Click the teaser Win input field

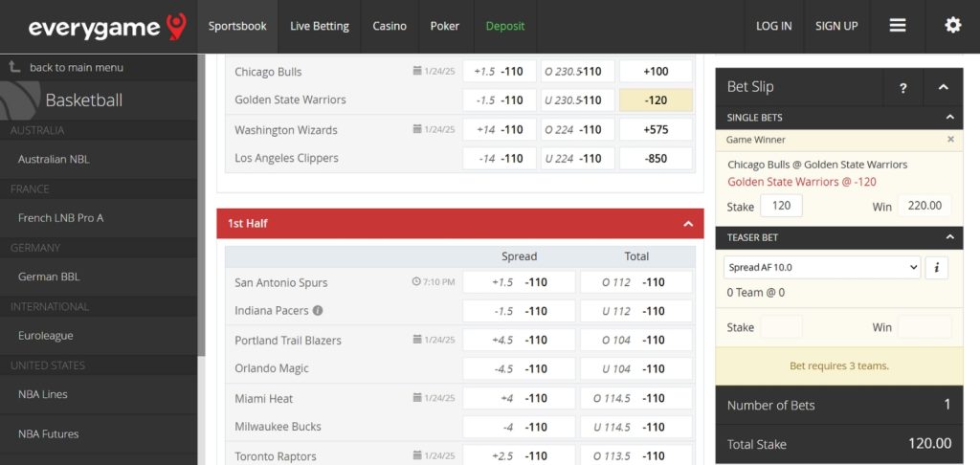pyautogui.click(x=924, y=327)
